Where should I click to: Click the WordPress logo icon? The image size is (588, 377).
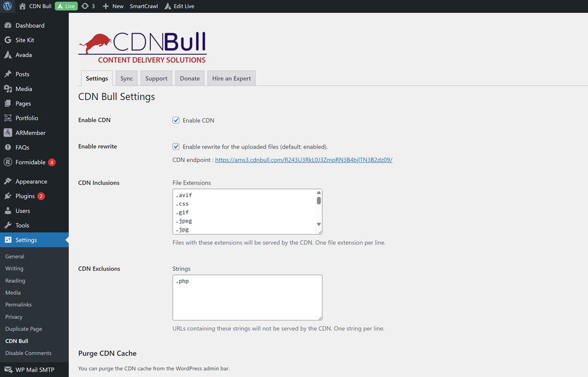7,6
